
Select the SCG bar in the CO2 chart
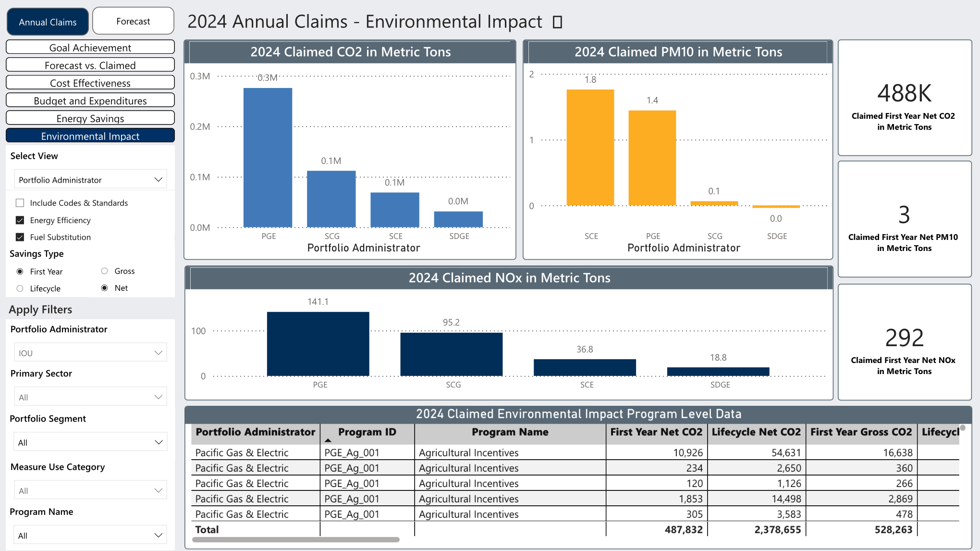[x=331, y=199]
